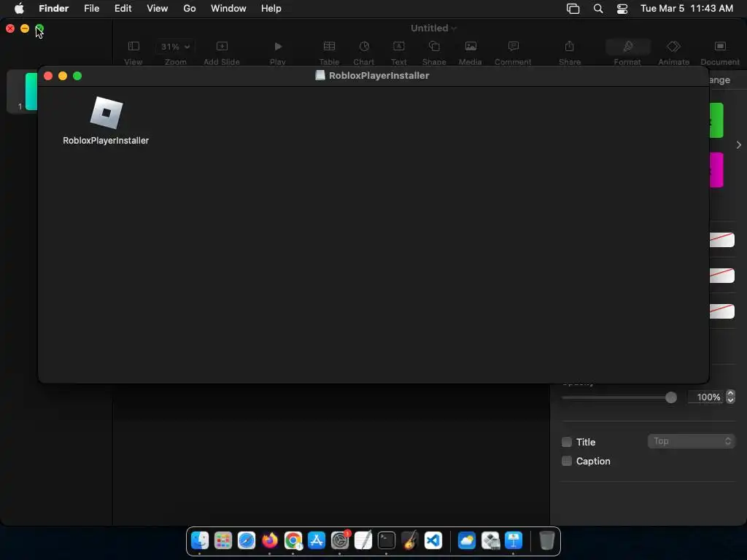The width and height of the screenshot is (747, 560).
Task: Minimize the RobloxPlayerInstaller window
Action: (63, 76)
